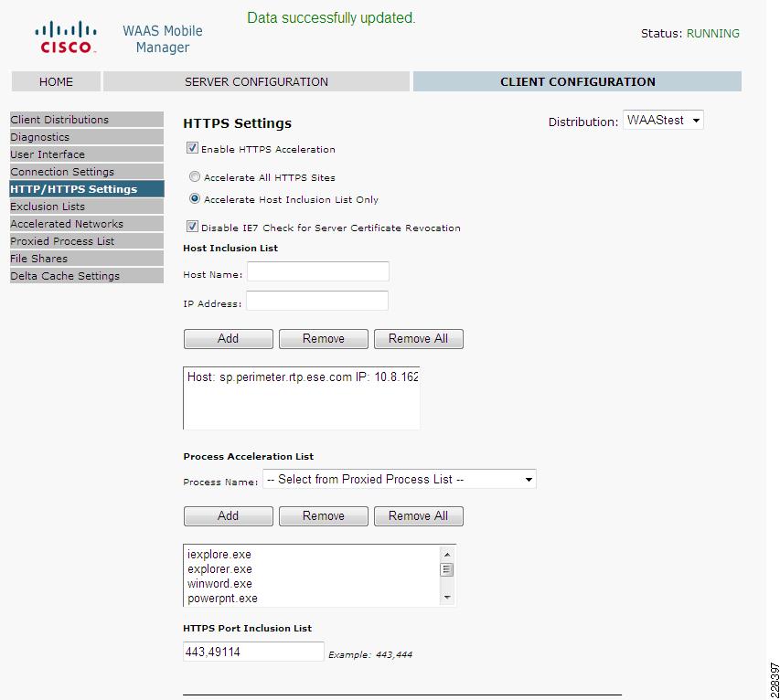Select powerpnt.exe in process list

(222, 598)
